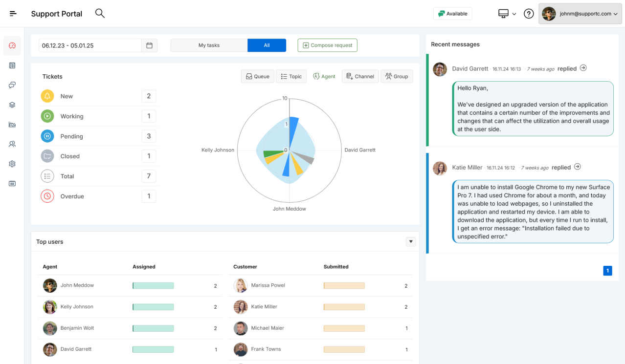Collapse the Top users panel via its chevron

pos(411,241)
